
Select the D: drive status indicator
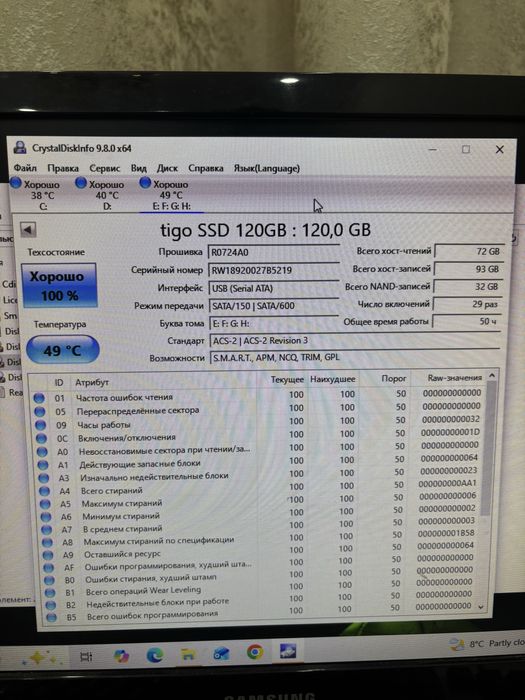(100, 195)
